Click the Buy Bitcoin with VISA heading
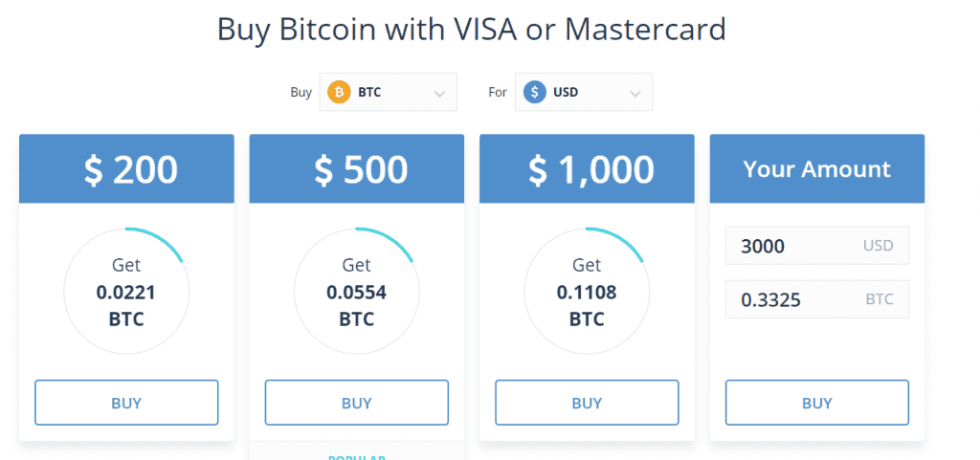Viewport: 980px width, 460px height. click(x=472, y=29)
